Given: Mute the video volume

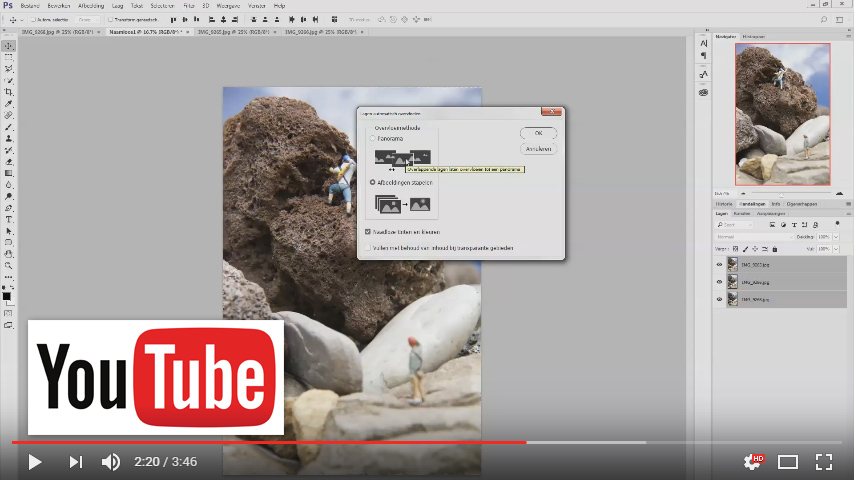Looking at the screenshot, I should click(111, 461).
